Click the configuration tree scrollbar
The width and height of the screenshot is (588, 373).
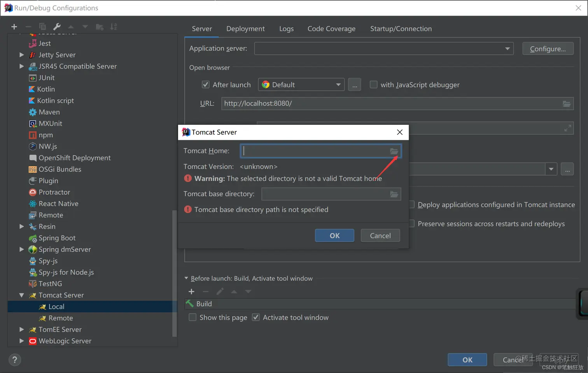coord(175,274)
